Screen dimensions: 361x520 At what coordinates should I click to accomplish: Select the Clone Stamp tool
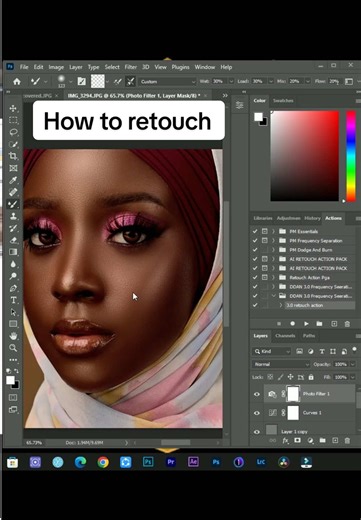[13, 216]
